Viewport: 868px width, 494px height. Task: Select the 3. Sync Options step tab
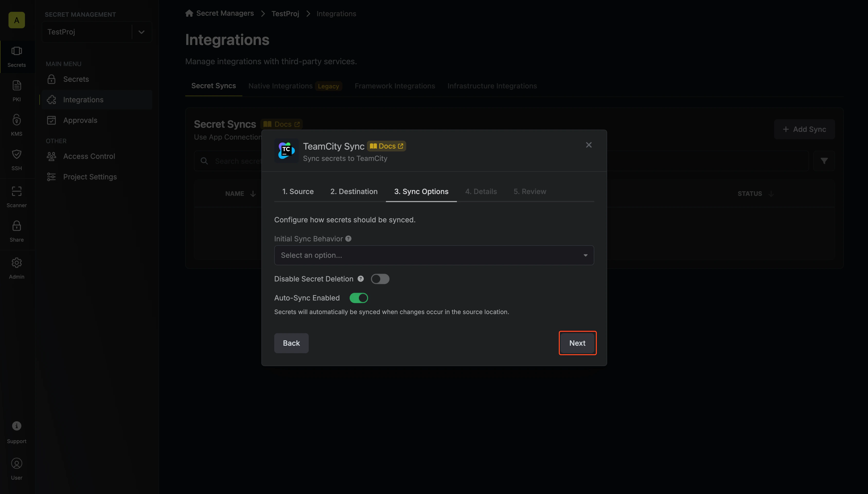421,191
